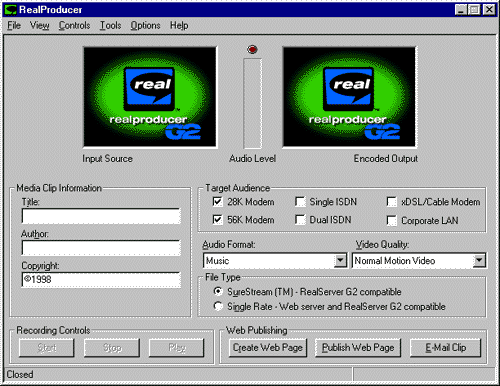The image size is (500, 386).
Task: Click the Stop recording button
Action: 112,348
